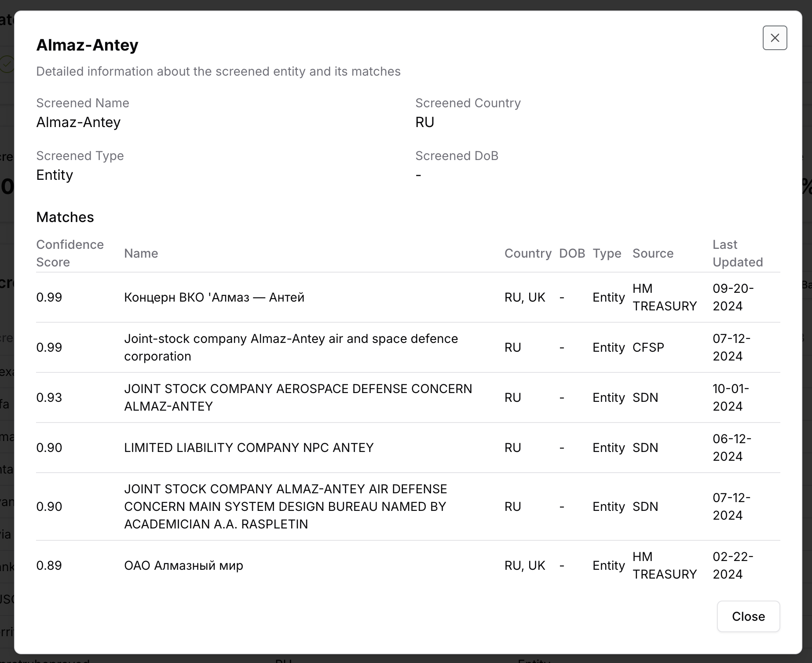This screenshot has width=812, height=663.
Task: Click the Close button
Action: coord(748,616)
